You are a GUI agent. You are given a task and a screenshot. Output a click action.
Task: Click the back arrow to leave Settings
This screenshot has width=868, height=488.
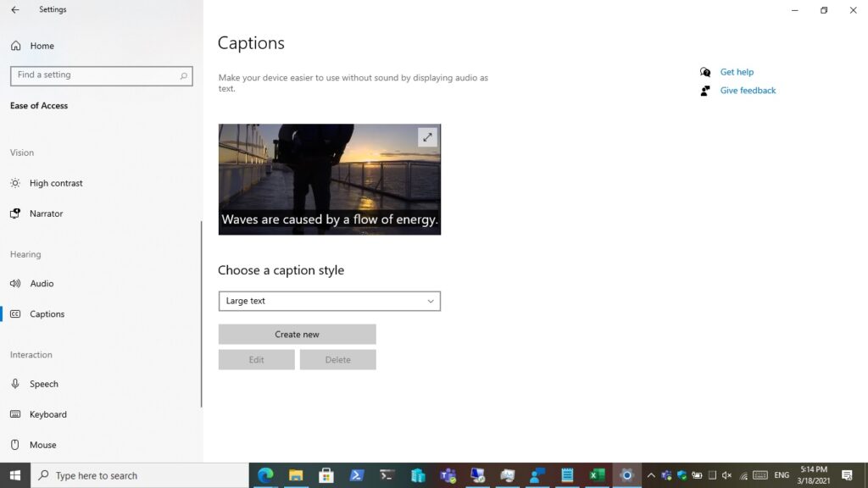(x=17, y=9)
